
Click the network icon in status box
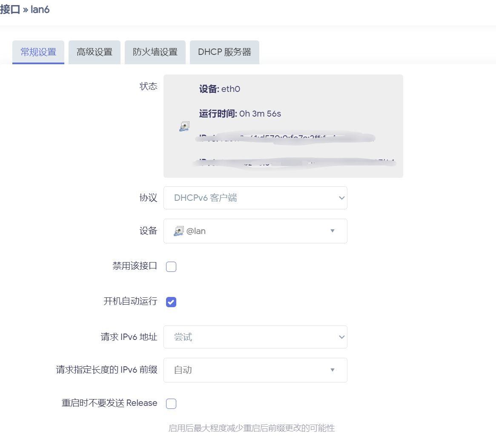pyautogui.click(x=184, y=126)
